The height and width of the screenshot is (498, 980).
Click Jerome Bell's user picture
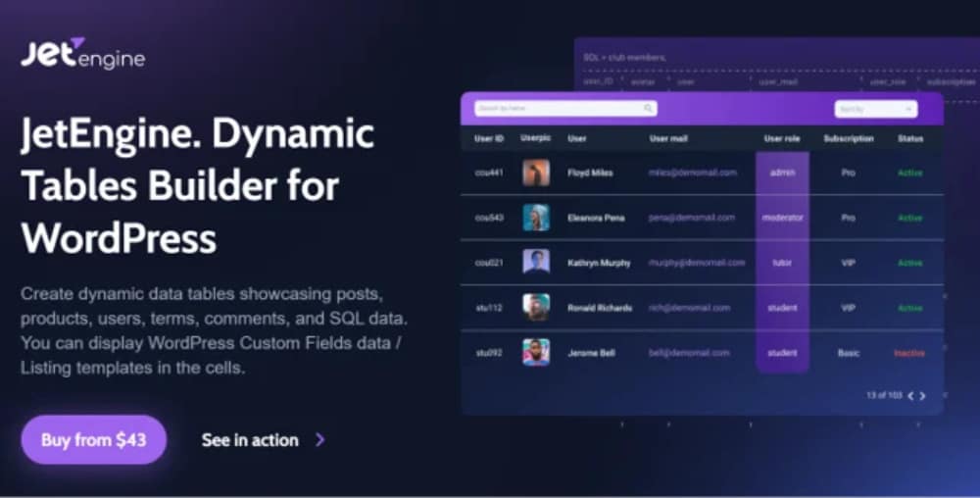(536, 352)
